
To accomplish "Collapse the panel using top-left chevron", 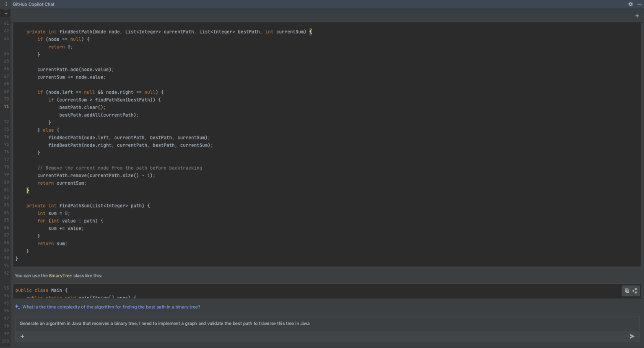I will pyautogui.click(x=6, y=14).
